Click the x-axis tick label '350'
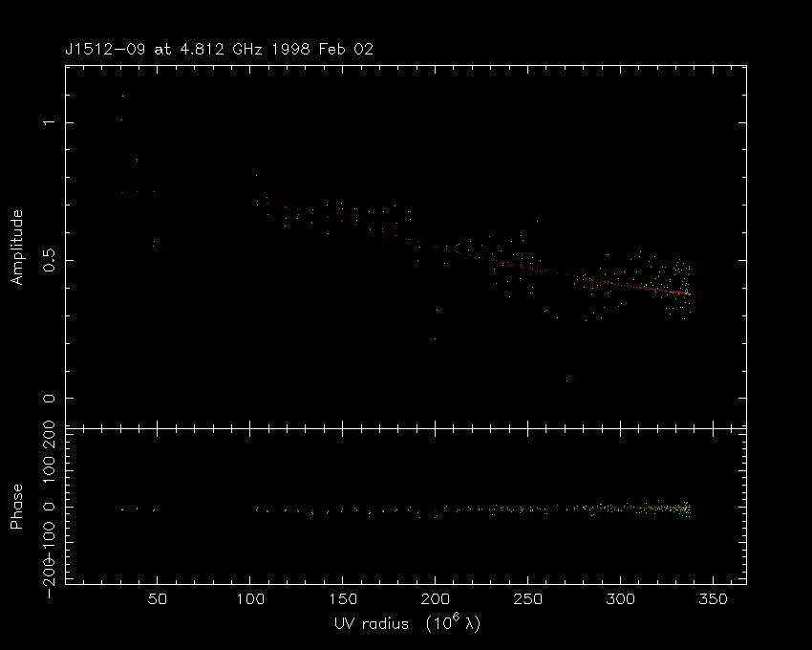The height and width of the screenshot is (650, 812). (x=713, y=599)
